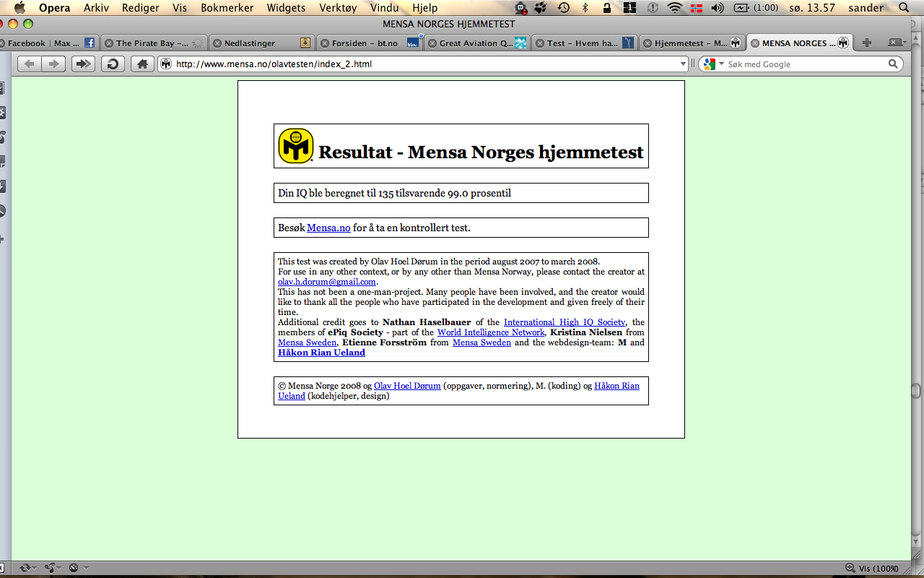Open the Hjelp menu

point(424,8)
